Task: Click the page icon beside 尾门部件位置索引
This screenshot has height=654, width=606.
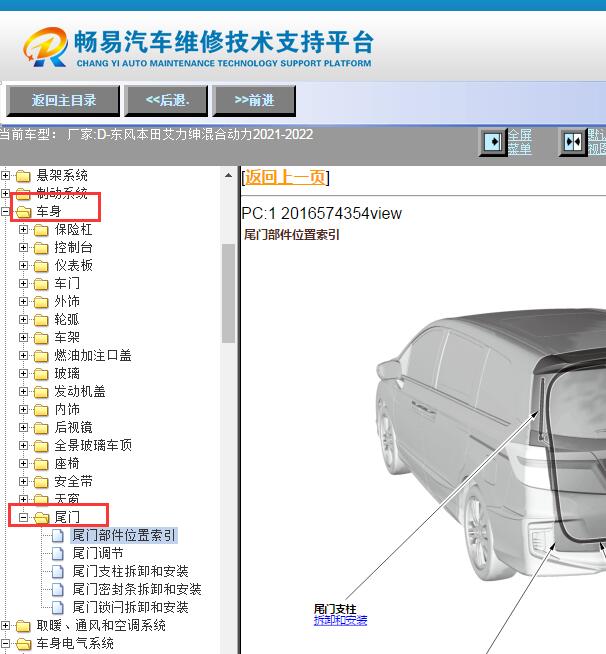Action: click(58, 536)
